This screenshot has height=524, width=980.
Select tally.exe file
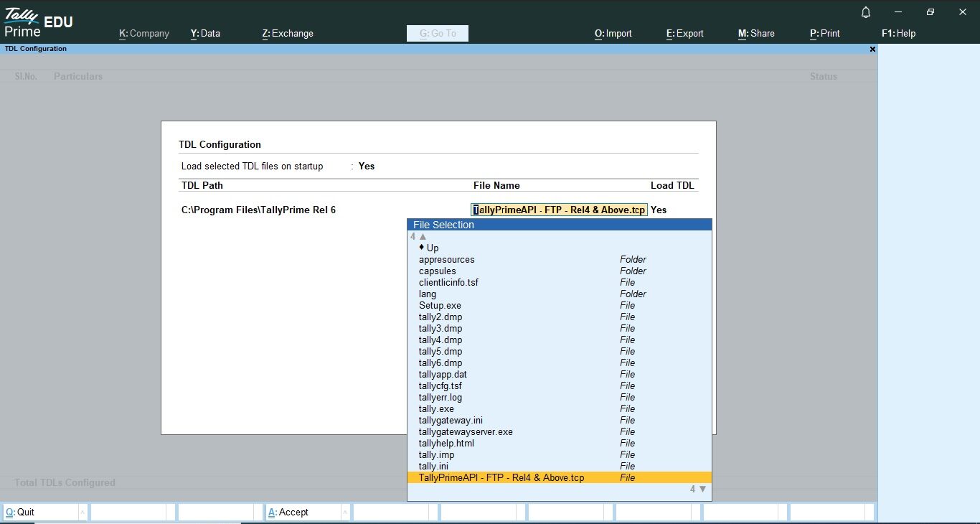(x=559, y=408)
